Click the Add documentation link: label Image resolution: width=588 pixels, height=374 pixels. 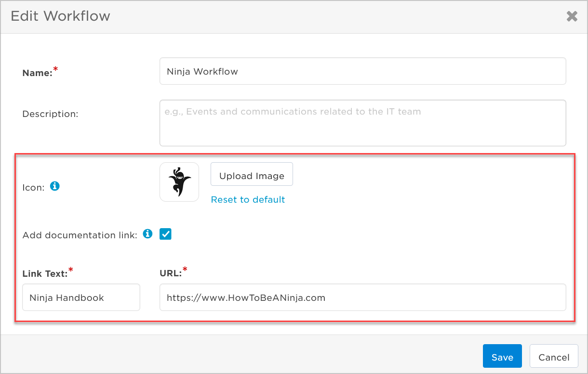[x=80, y=235]
